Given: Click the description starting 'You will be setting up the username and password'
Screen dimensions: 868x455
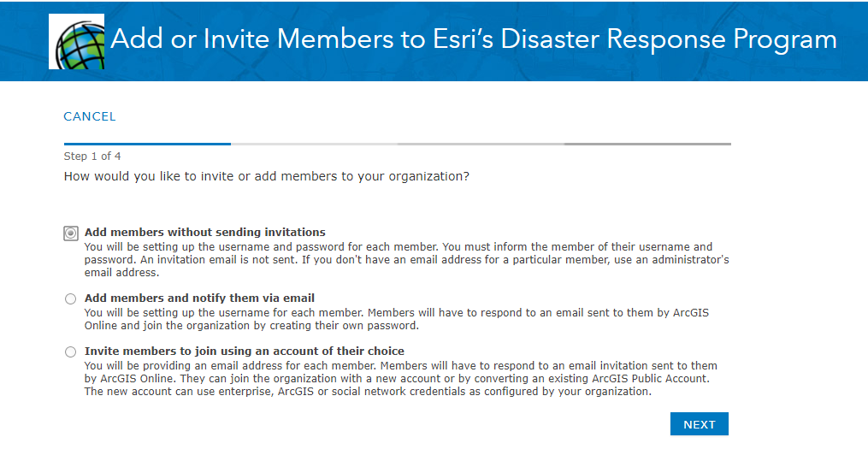Looking at the screenshot, I should (x=406, y=260).
